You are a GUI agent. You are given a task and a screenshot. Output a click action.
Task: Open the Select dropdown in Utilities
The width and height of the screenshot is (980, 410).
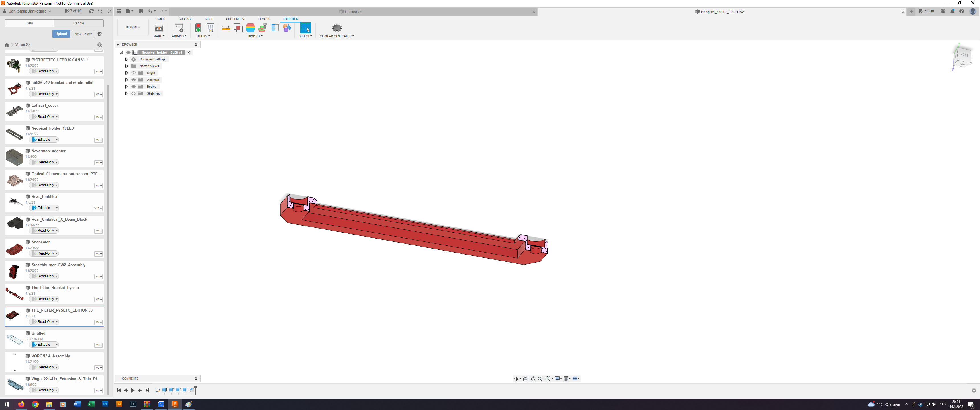click(x=305, y=36)
